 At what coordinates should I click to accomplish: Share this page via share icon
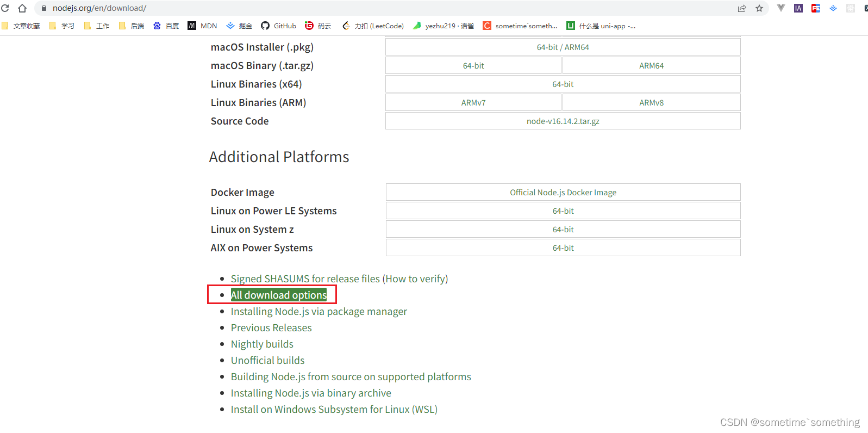(x=742, y=8)
